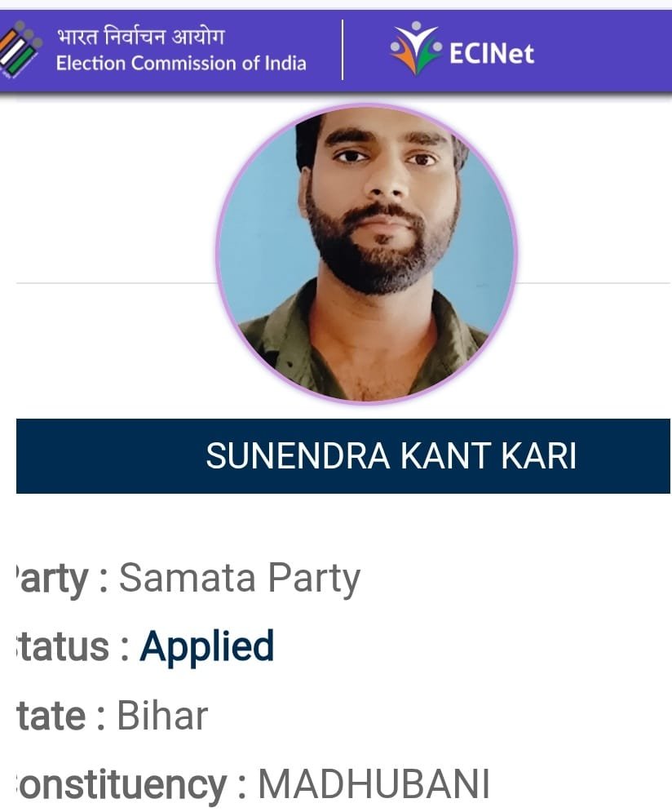Click the horizontal line right of the photo

[594, 283]
